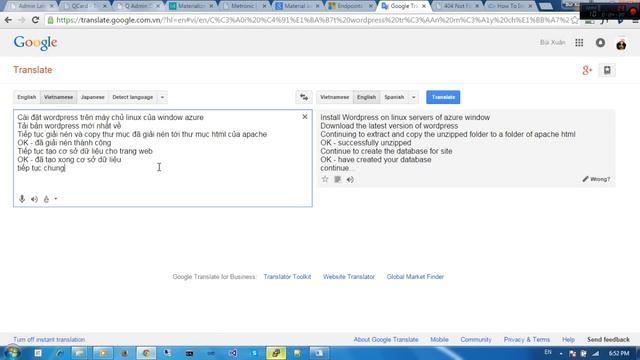Switch to the QCard browser tab
The width and height of the screenshot is (640, 360).
pos(85,6)
